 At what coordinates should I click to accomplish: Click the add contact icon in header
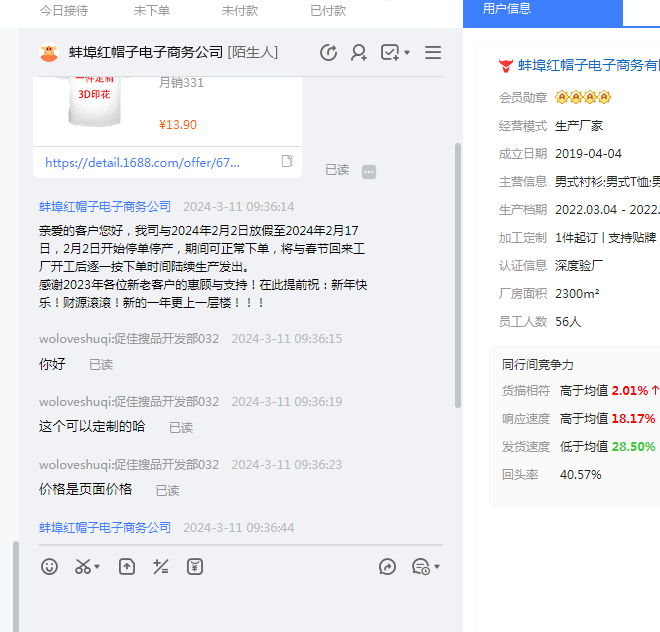click(359, 53)
